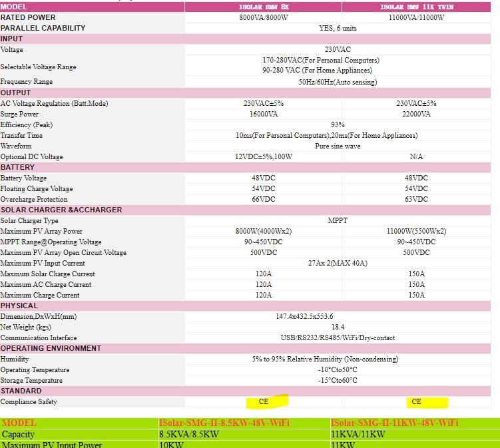Click the 8000VA/8000W rated power value

(264, 17)
